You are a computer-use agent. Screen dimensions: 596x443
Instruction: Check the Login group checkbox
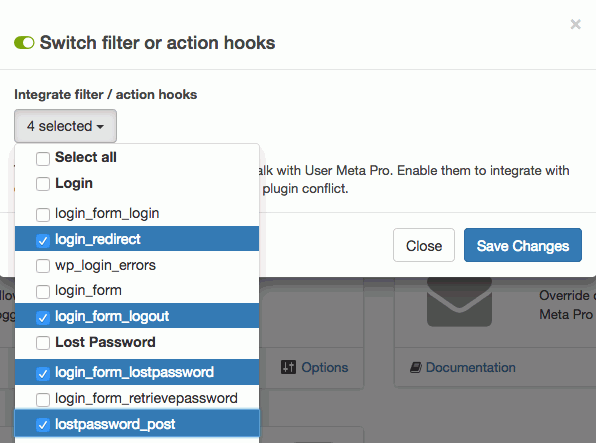[x=43, y=184]
